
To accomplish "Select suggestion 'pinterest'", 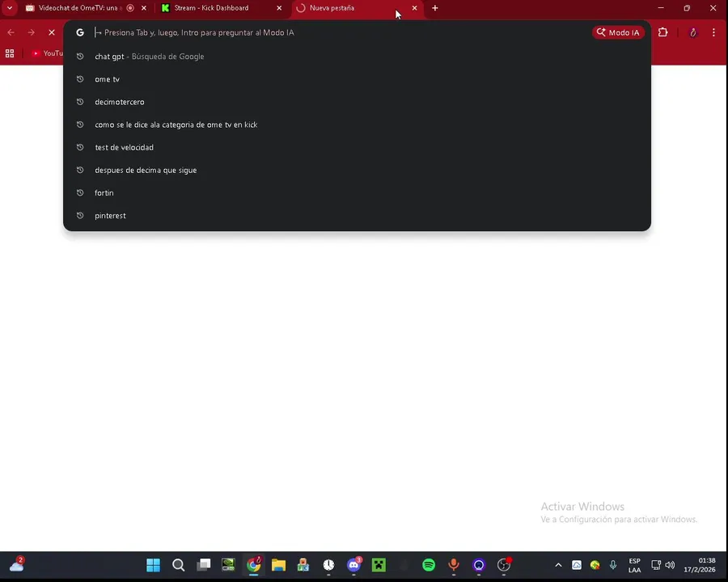I will click(357, 215).
